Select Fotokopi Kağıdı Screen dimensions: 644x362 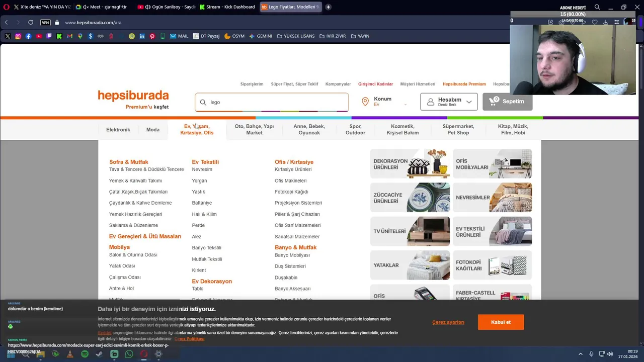pos(291,192)
